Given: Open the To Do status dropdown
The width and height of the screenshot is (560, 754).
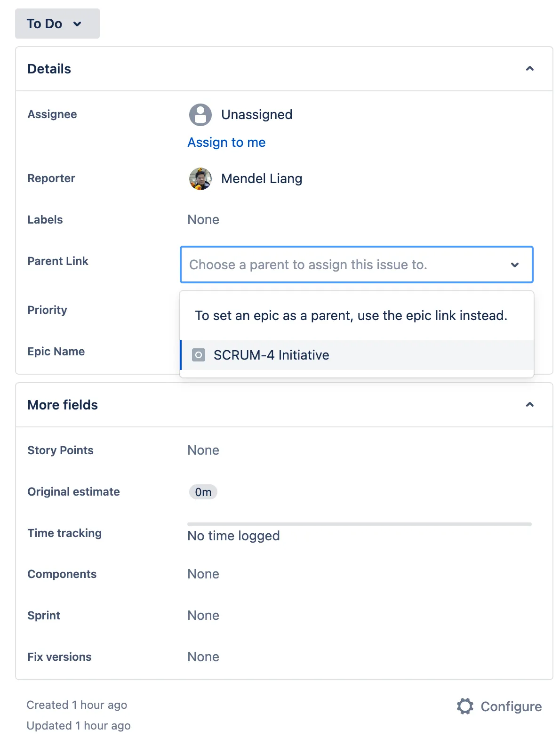Looking at the screenshot, I should pyautogui.click(x=57, y=24).
